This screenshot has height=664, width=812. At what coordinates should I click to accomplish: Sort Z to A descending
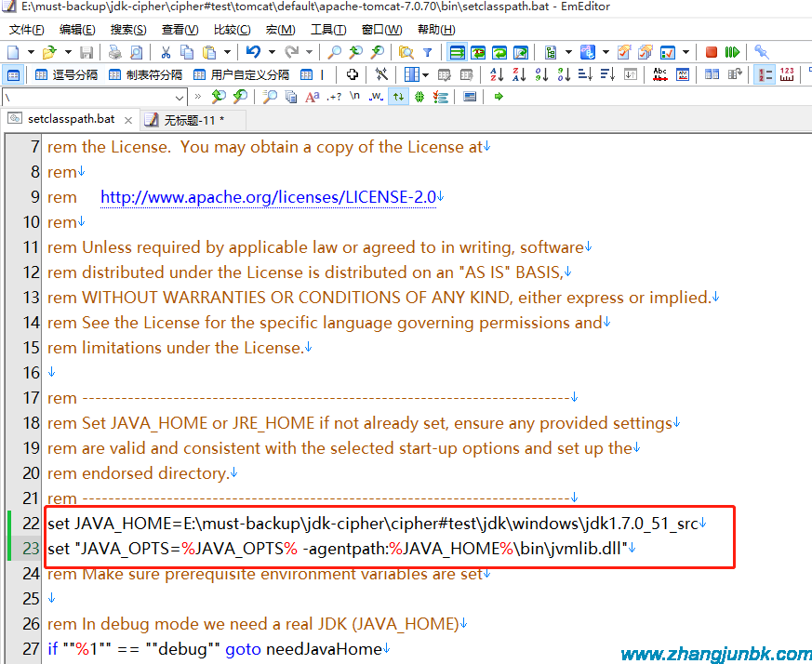coord(519,74)
